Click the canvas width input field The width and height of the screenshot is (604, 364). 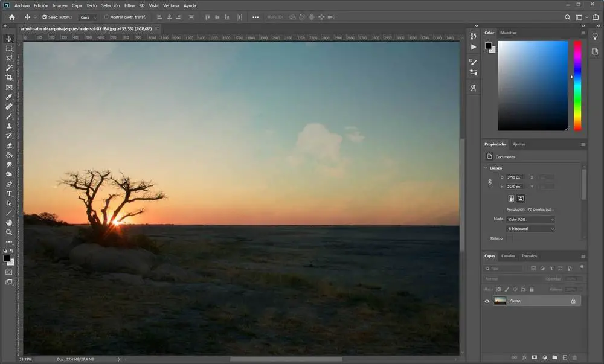(514, 177)
